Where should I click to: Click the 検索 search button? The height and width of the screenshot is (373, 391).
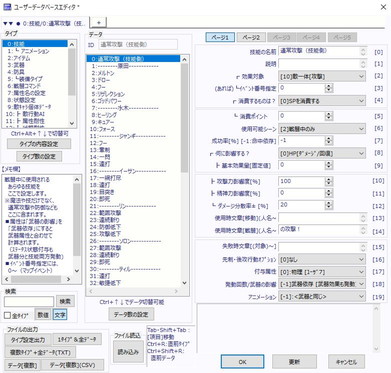click(x=65, y=301)
